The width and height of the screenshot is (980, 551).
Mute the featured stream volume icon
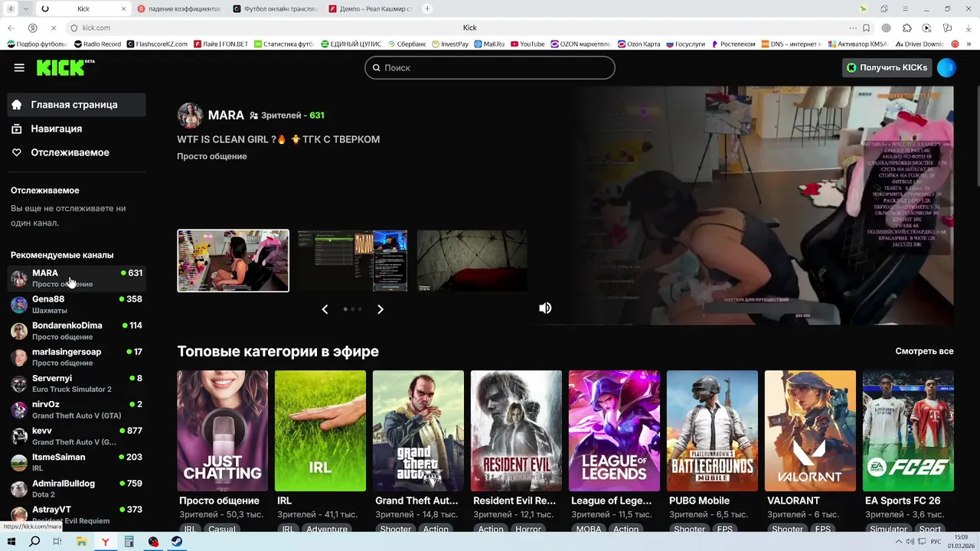click(545, 308)
